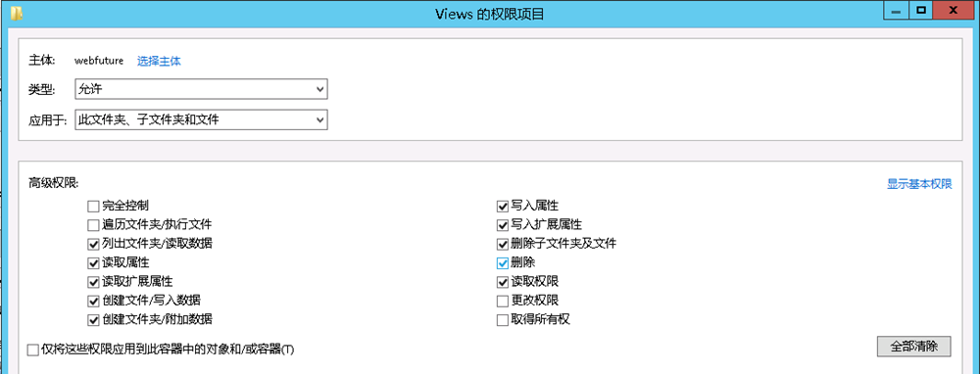The width and height of the screenshot is (980, 374).
Task: Check the 遍历文件夹/执行文件 checkbox
Action: tap(93, 224)
